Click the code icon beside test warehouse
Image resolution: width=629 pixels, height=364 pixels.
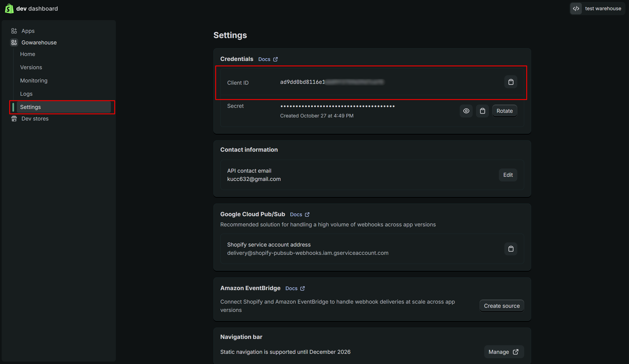click(576, 9)
